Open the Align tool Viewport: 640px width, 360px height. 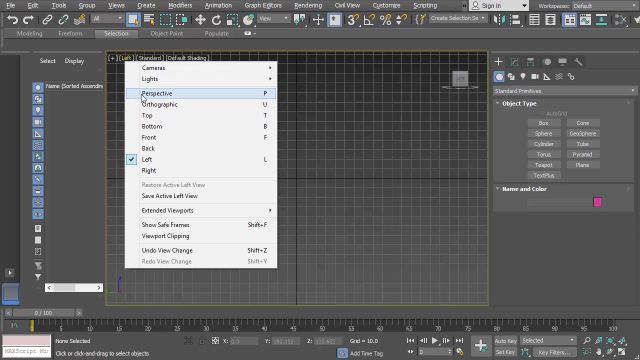point(516,19)
